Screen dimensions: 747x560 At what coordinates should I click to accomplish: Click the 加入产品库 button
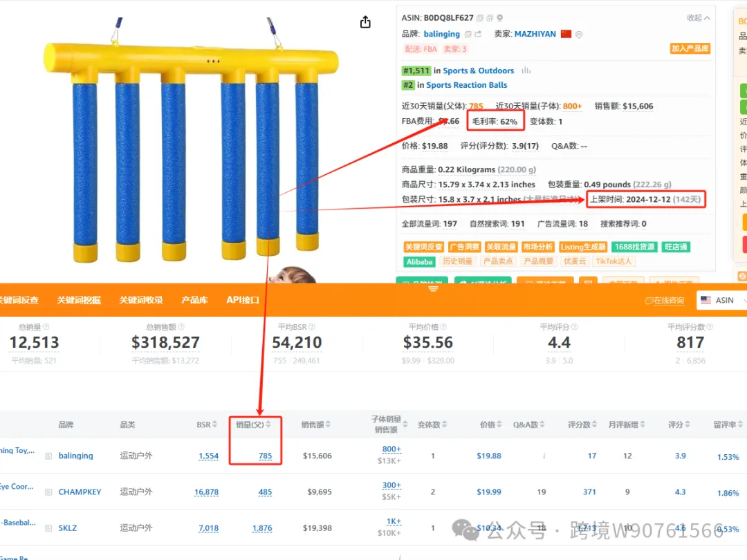point(690,48)
